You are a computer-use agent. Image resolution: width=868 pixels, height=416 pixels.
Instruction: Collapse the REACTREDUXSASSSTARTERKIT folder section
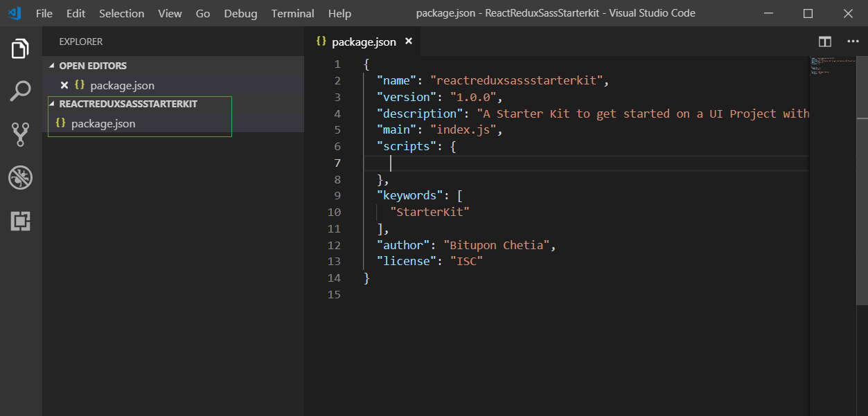click(x=53, y=104)
